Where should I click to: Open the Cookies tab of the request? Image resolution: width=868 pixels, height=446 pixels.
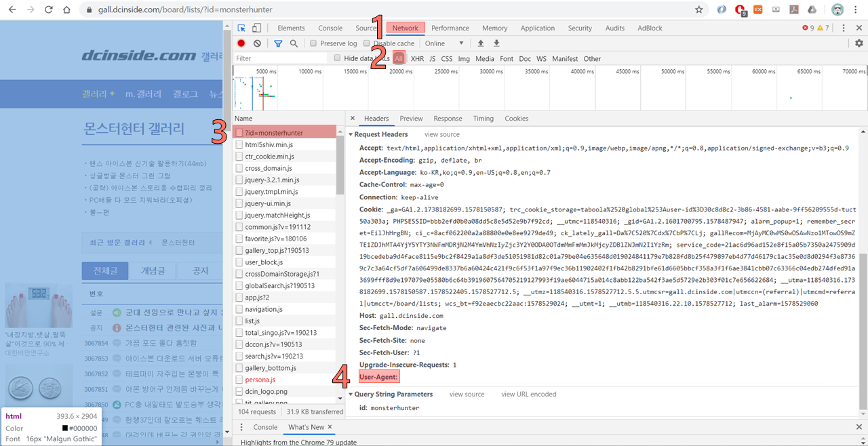tap(516, 119)
